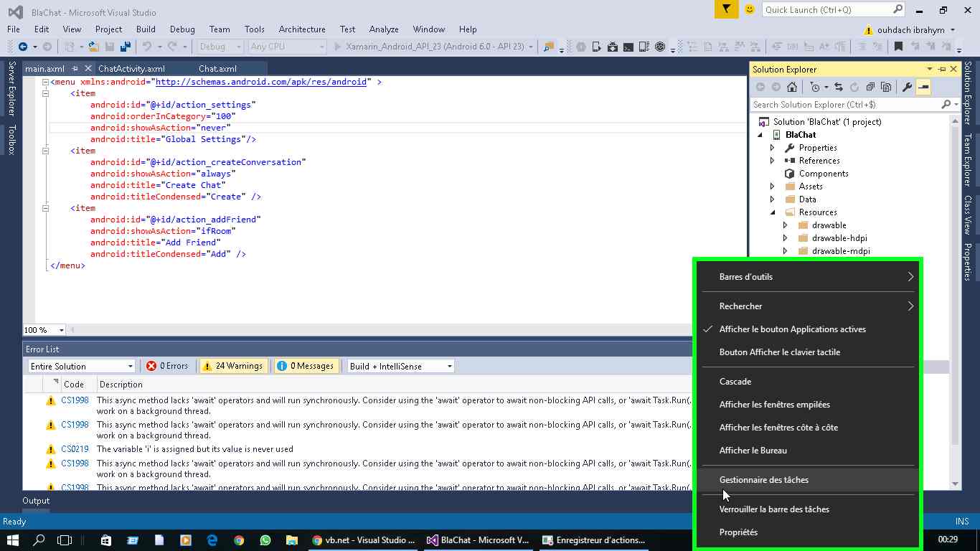Expand the References node
980x551 pixels.
point(773,161)
